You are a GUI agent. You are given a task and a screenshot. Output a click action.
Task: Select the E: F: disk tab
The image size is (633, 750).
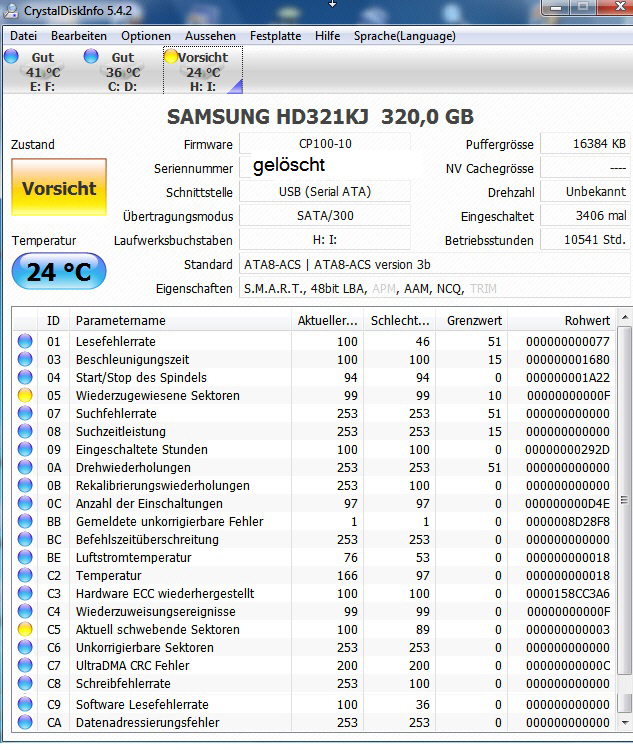42,71
